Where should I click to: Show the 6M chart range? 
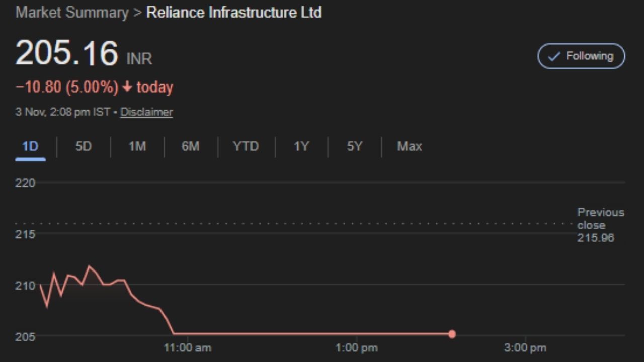(191, 146)
